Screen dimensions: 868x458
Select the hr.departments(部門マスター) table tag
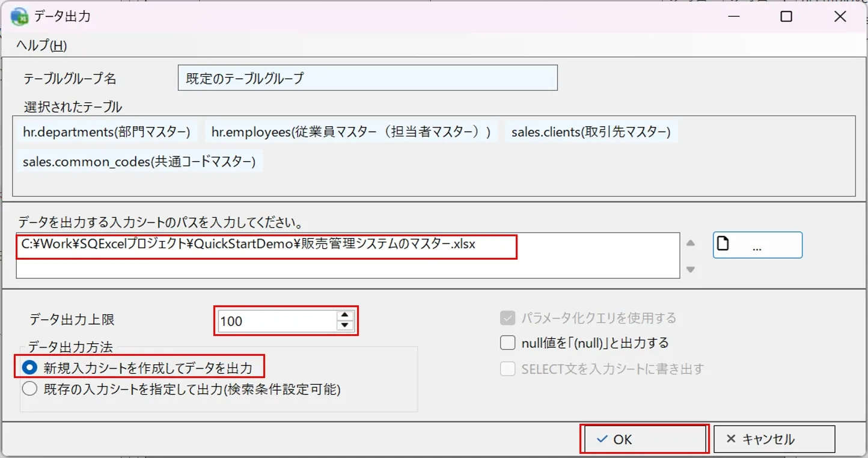106,132
